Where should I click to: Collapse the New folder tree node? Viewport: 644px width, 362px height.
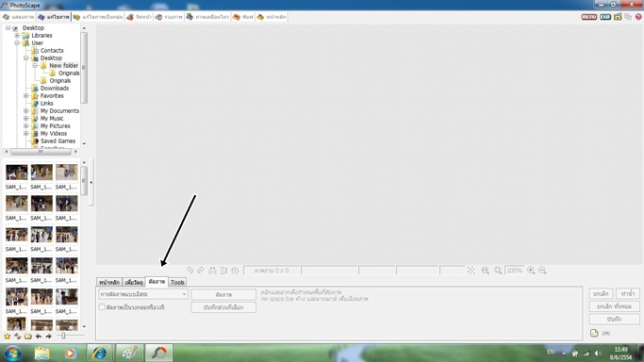coord(35,66)
